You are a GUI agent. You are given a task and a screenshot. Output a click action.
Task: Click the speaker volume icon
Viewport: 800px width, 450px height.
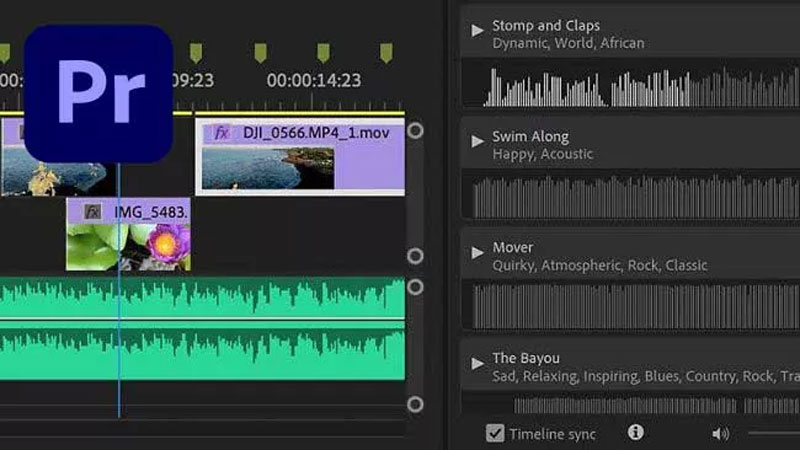click(x=720, y=433)
